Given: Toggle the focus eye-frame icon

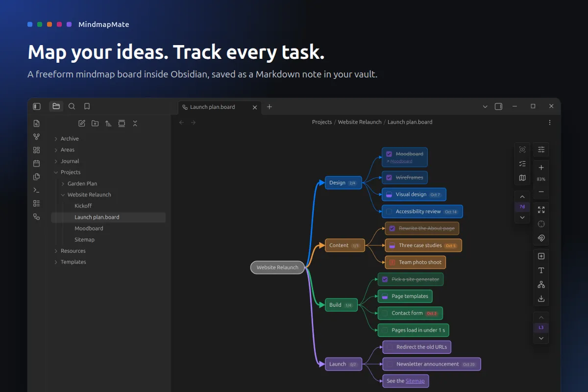Looking at the screenshot, I should click(522, 149).
